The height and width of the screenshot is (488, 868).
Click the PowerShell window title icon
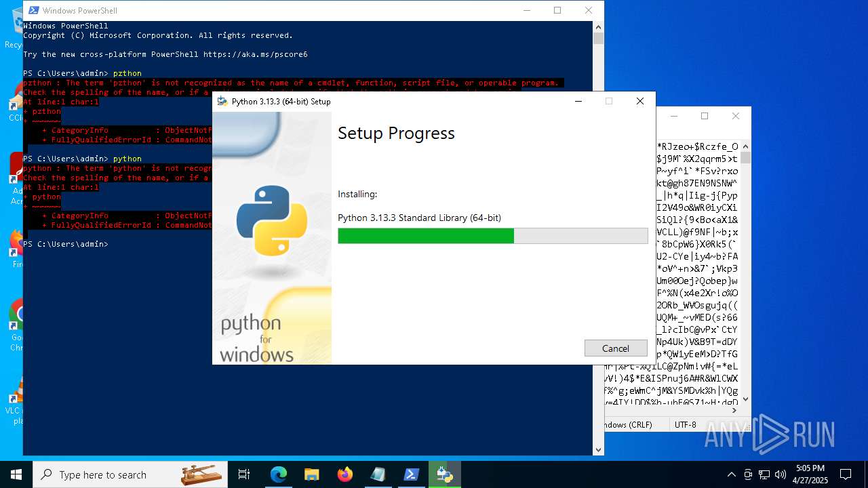click(33, 10)
